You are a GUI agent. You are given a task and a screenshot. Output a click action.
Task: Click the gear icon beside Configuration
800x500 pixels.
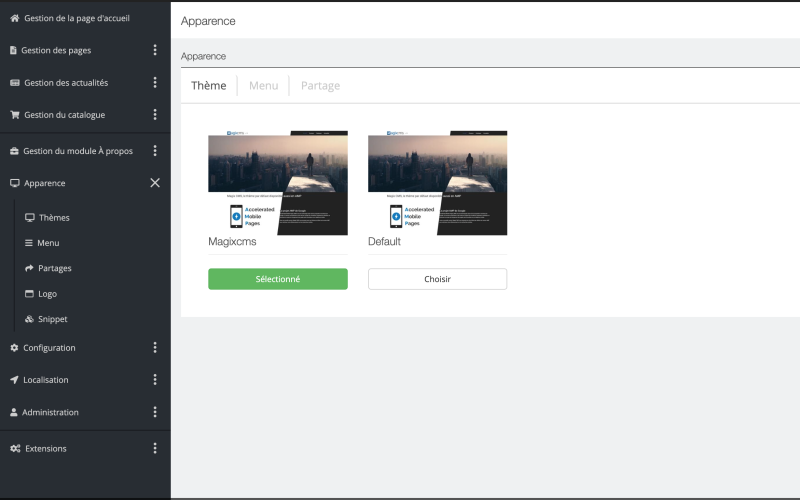tap(14, 348)
